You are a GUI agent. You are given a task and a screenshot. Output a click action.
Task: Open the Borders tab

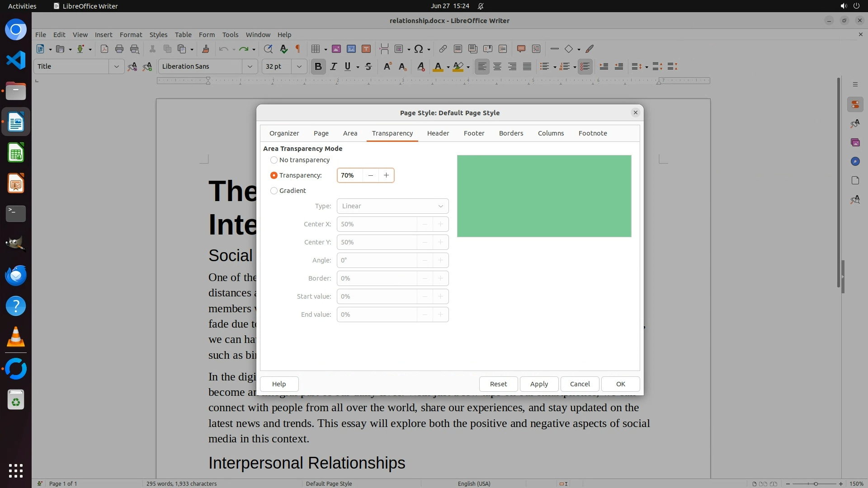tap(511, 133)
